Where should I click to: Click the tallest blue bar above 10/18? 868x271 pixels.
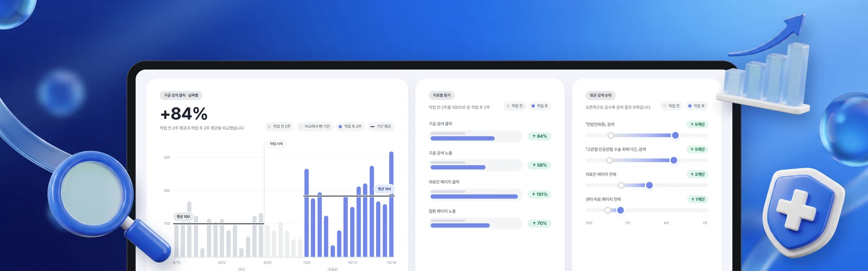click(392, 204)
